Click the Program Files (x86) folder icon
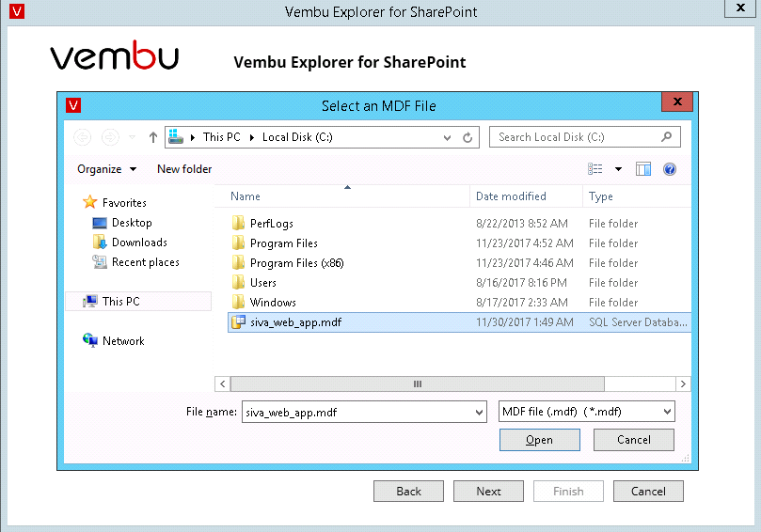 [x=238, y=263]
